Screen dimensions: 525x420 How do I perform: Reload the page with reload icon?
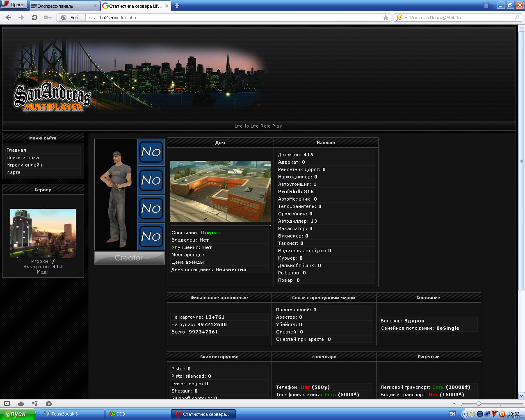pyautogui.click(x=34, y=18)
